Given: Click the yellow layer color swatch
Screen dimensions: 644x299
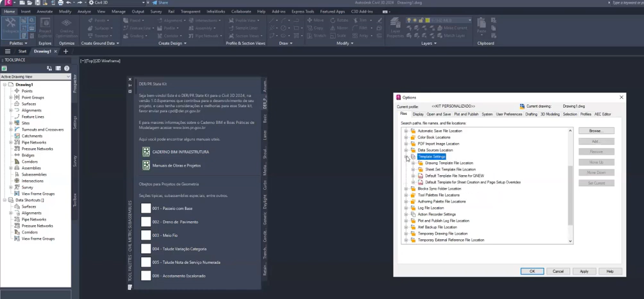Looking at the screenshot, I should pos(427,20).
